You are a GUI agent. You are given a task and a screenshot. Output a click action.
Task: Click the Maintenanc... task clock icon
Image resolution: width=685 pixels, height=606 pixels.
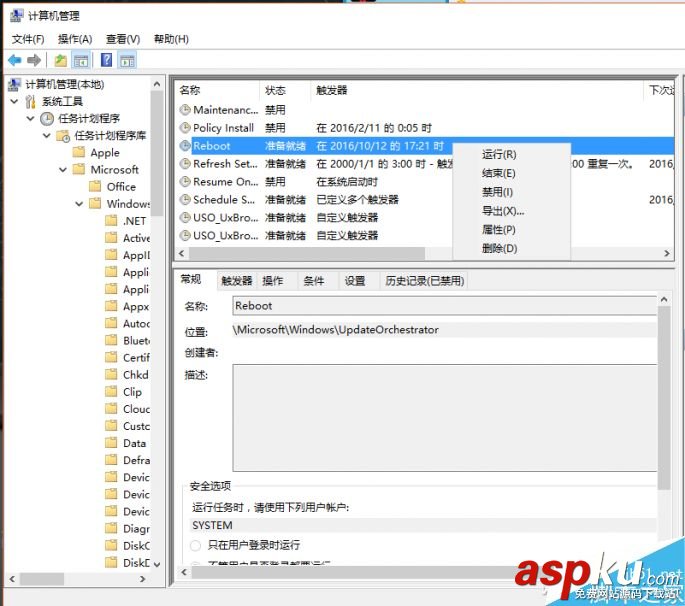(x=185, y=110)
